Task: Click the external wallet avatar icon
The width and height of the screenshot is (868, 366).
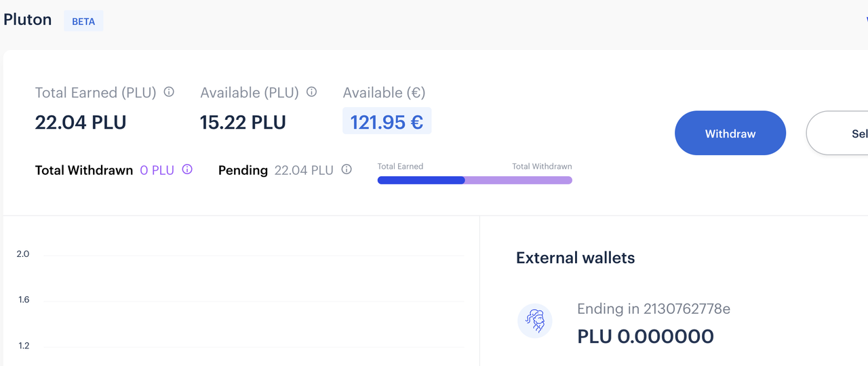Action: [x=534, y=321]
